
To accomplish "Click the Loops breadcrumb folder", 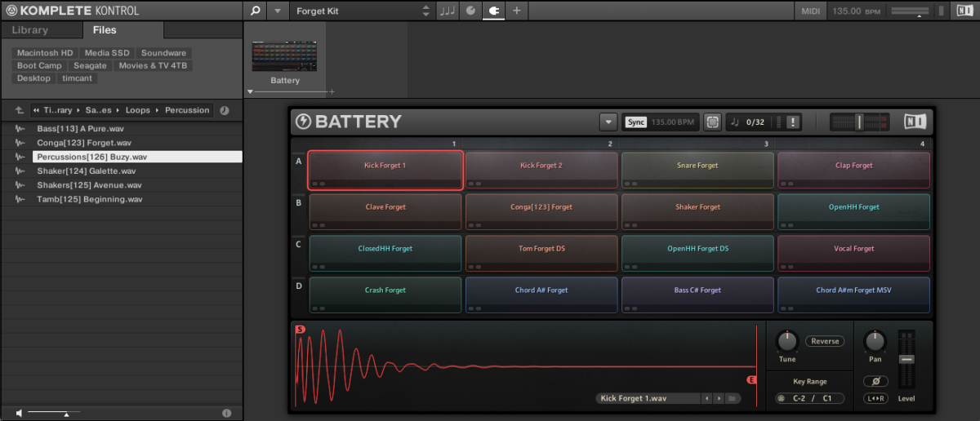I will click(x=138, y=110).
